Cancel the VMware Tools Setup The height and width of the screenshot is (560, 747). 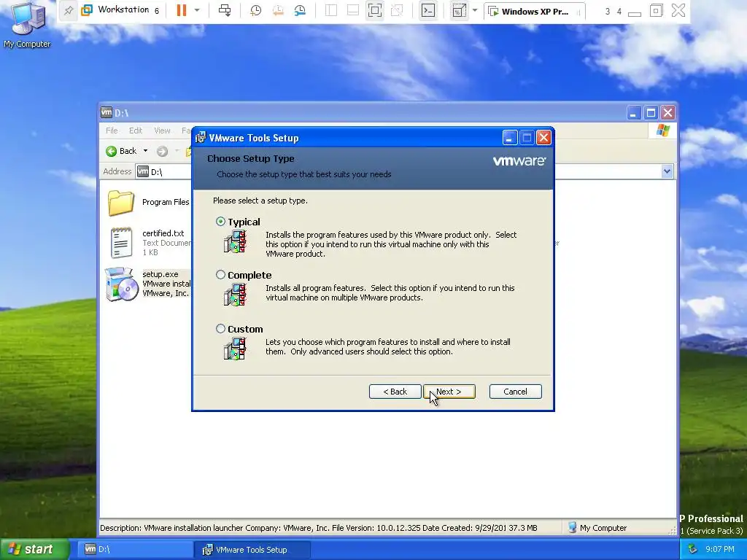(516, 392)
